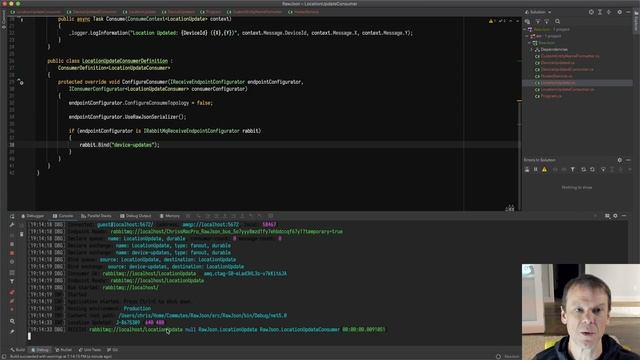Click the rabbit.Bind("device-updates") code line
Viewport: 640px width, 360px height.
pyautogui.click(x=120, y=145)
